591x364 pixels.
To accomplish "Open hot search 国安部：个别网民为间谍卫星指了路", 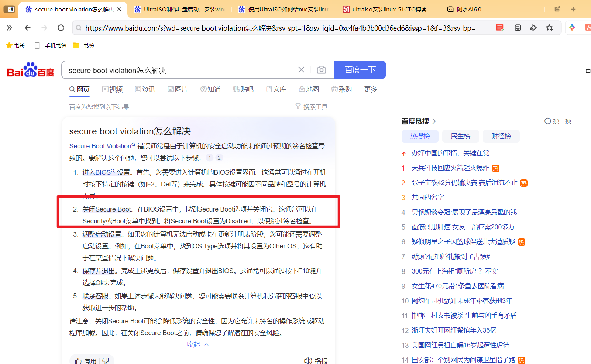I will point(463,360).
